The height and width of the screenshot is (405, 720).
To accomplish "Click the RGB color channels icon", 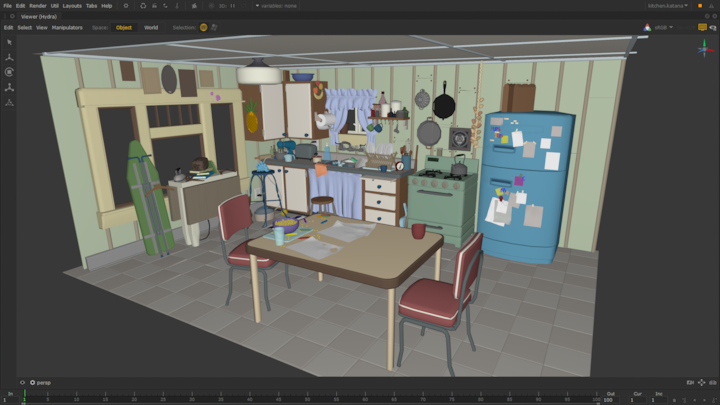I will point(646,28).
